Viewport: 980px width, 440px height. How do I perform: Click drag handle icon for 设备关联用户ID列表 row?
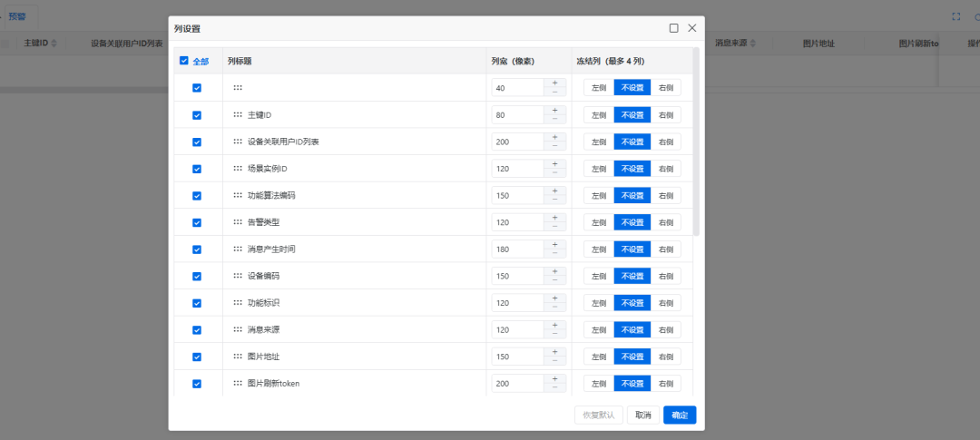point(238,142)
